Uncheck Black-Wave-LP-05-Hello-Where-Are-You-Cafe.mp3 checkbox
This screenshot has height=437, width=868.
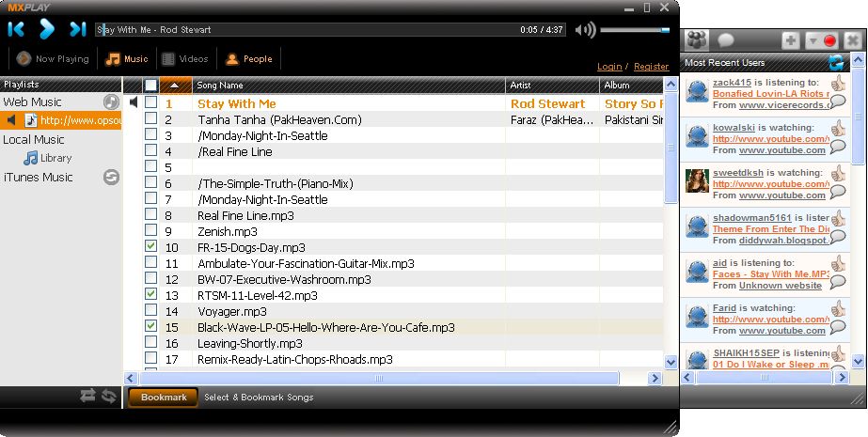coord(150,326)
